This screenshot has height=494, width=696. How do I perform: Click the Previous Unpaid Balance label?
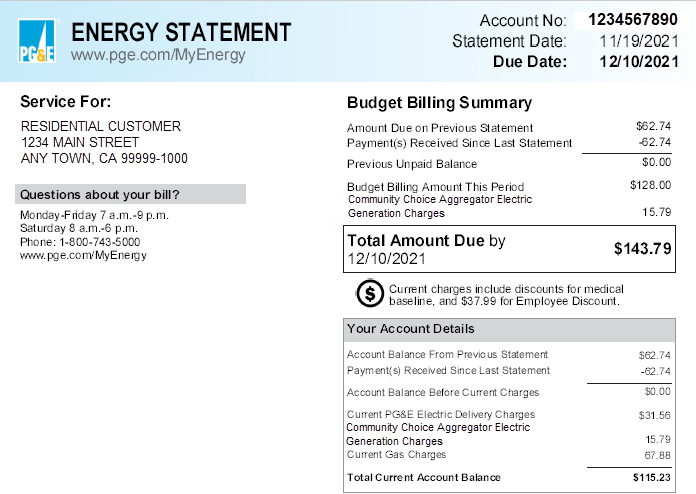pos(410,164)
